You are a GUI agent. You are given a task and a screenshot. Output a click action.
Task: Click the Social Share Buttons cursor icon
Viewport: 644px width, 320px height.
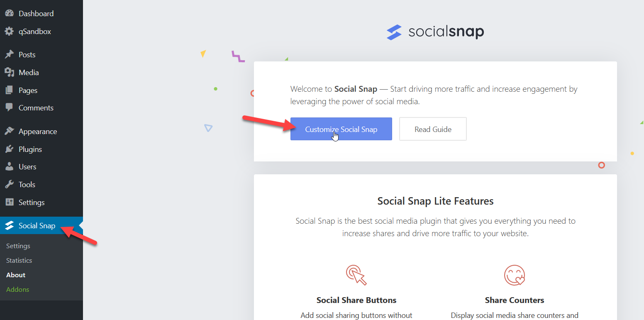coord(356,275)
